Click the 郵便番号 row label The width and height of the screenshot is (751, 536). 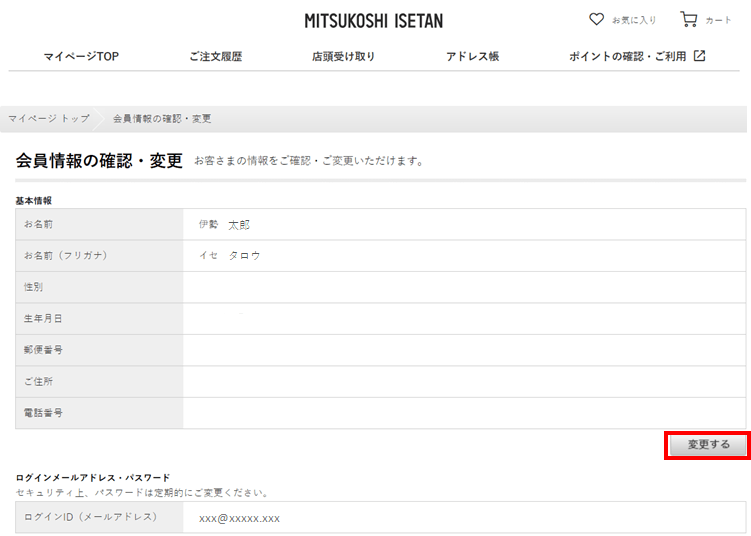(x=44, y=350)
